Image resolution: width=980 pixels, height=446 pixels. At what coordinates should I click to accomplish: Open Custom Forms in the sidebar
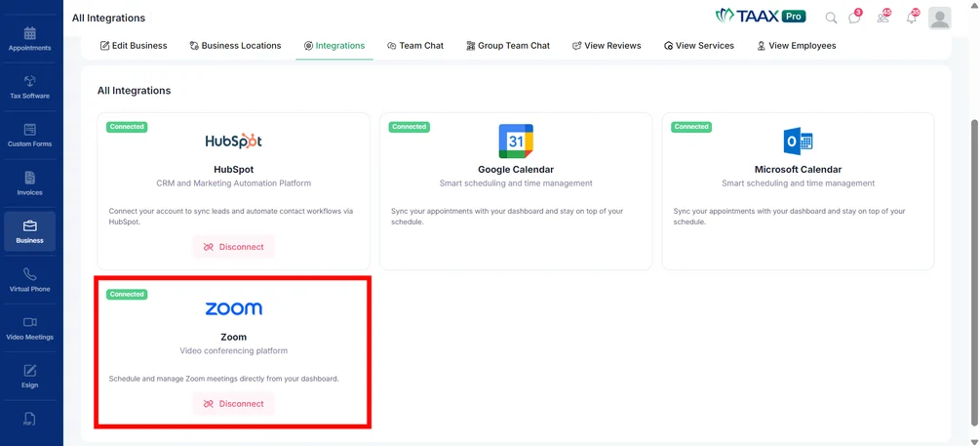coord(29,135)
